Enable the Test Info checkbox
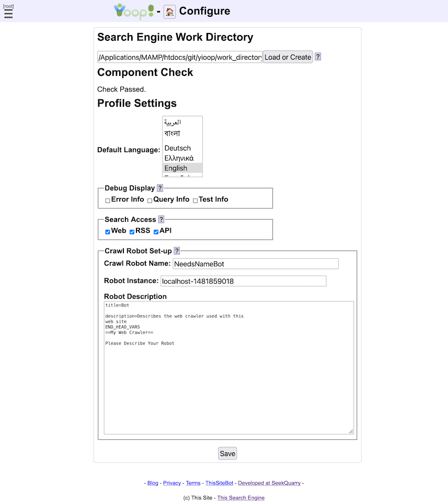This screenshot has height=501, width=448. 195,200
